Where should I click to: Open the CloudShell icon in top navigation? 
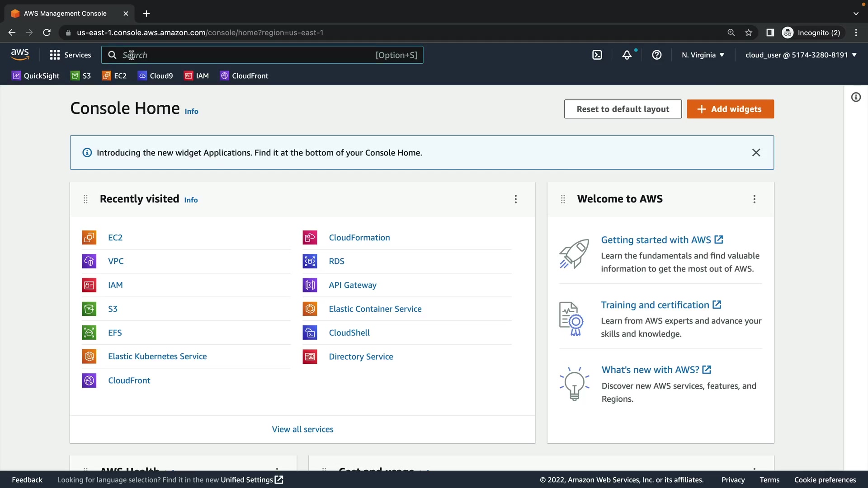pyautogui.click(x=597, y=55)
